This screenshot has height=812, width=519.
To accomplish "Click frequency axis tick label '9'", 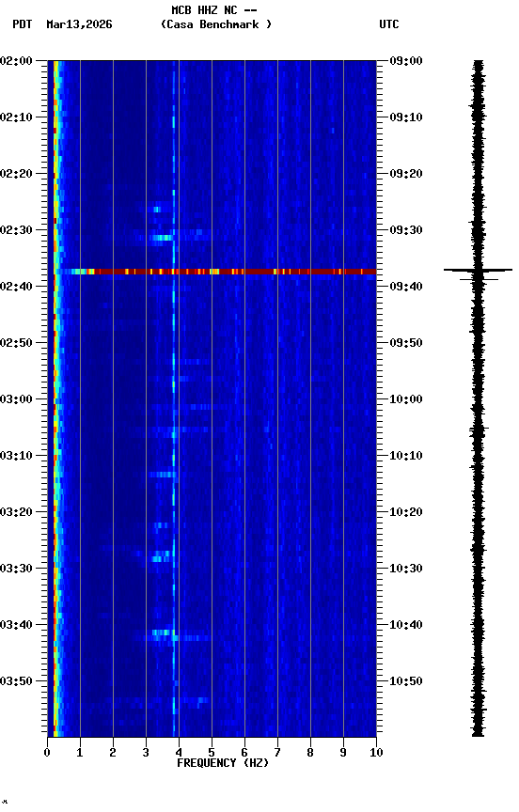I will (x=343, y=753).
